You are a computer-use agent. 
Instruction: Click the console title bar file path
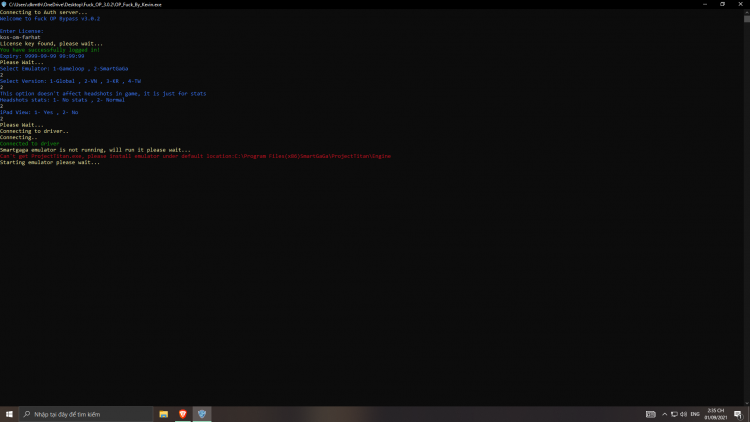(85, 4)
